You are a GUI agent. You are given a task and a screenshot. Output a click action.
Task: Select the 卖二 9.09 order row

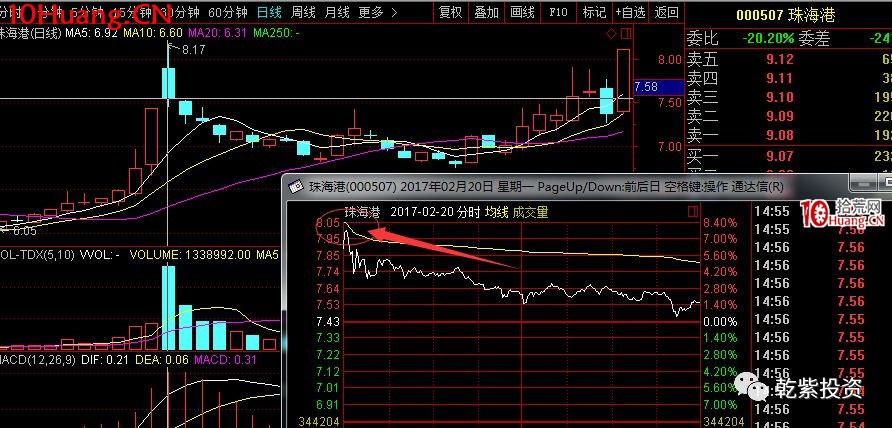pyautogui.click(x=789, y=117)
